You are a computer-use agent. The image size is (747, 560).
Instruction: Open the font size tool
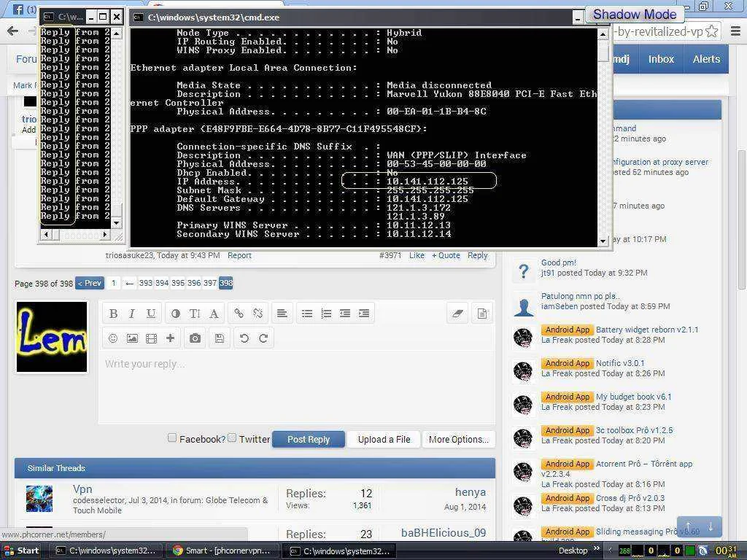194,314
